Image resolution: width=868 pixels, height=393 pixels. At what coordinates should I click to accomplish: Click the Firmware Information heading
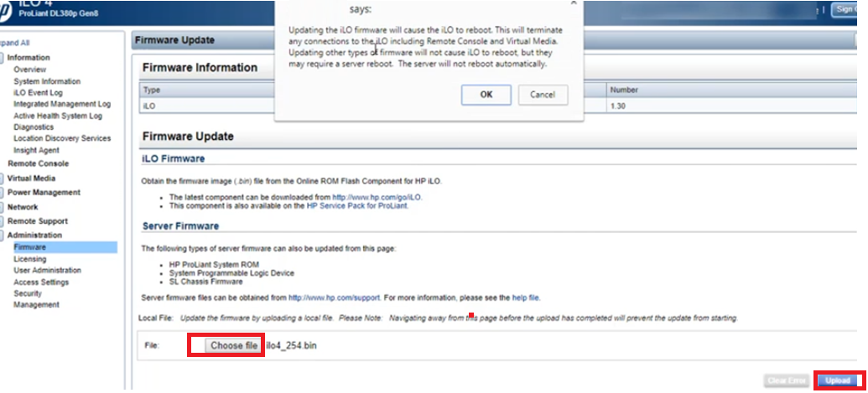point(200,67)
